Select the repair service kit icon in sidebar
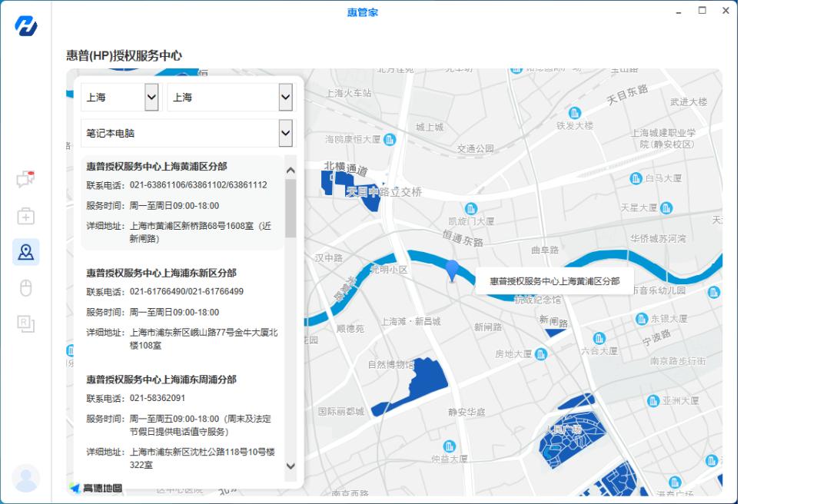Image resolution: width=830 pixels, height=504 pixels. pos(25,216)
